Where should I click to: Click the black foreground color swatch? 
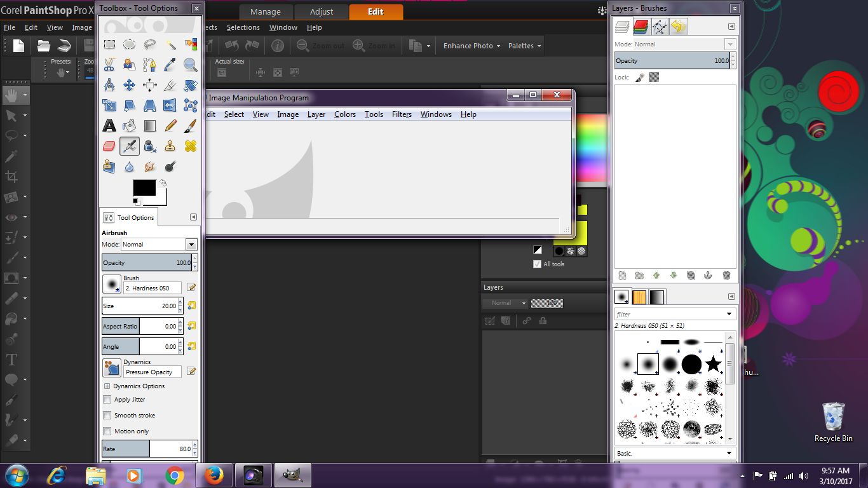(144, 188)
